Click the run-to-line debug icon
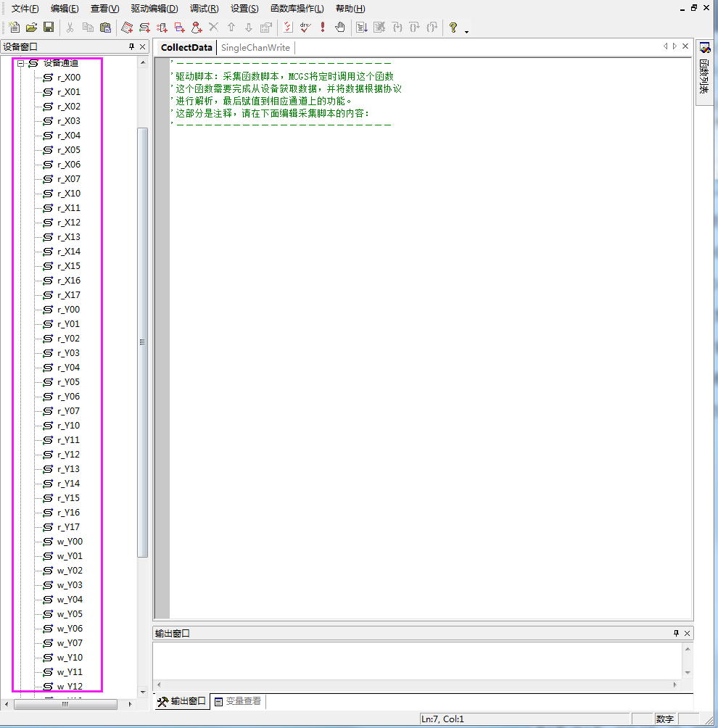 click(x=362, y=28)
